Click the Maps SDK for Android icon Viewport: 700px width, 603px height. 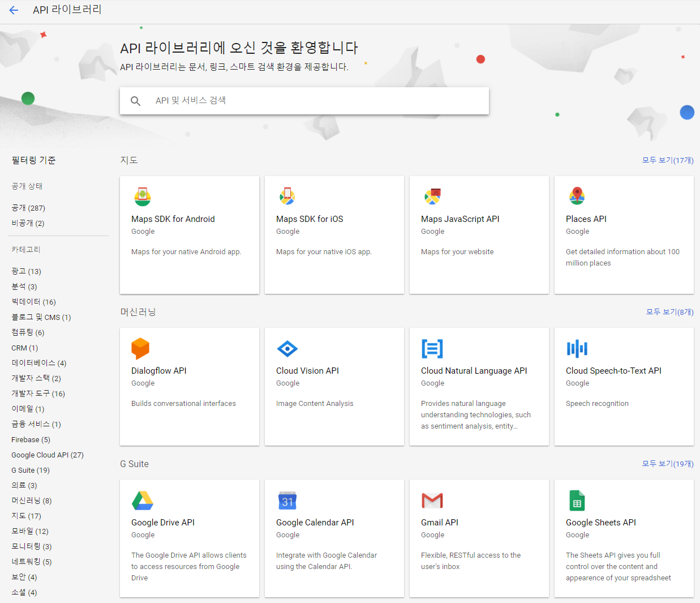click(x=143, y=196)
